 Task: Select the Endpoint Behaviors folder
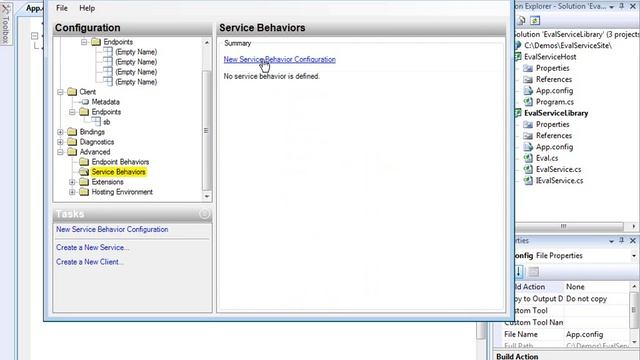click(x=120, y=162)
